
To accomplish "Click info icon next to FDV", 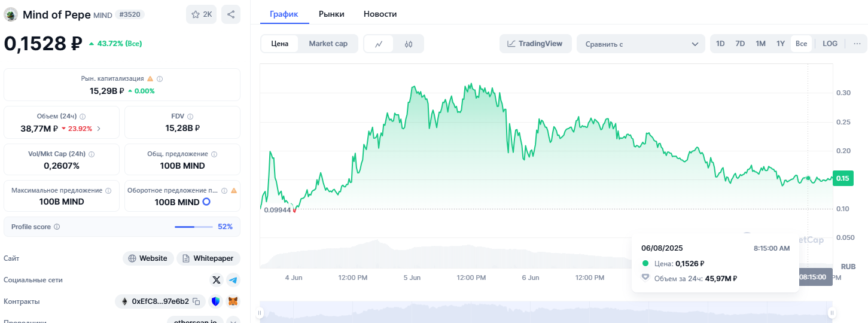I will pyautogui.click(x=190, y=117).
